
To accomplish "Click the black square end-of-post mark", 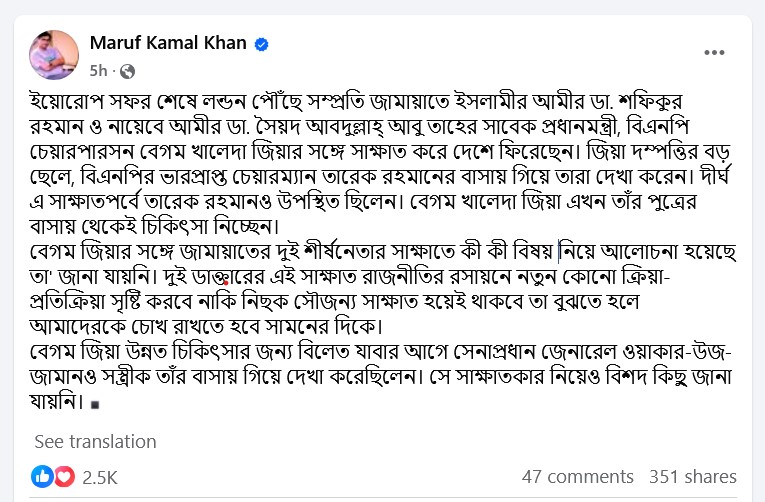I will (x=95, y=406).
